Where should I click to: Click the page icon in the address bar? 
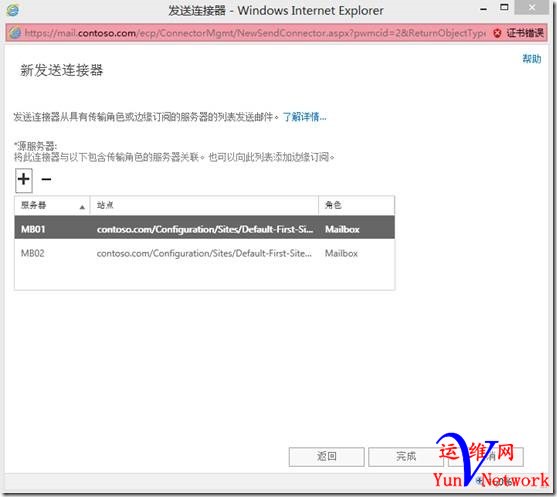15,33
